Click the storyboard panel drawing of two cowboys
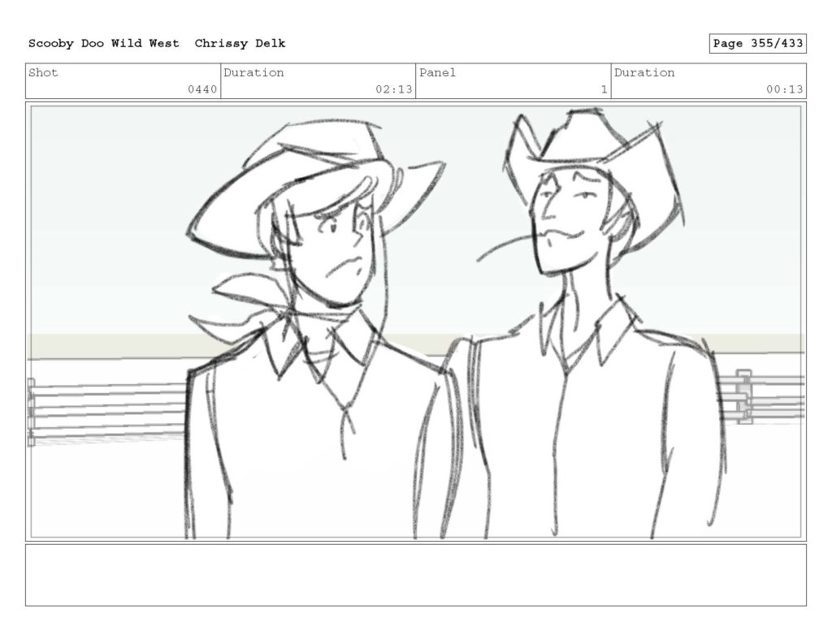This screenshot has width=832, height=644. point(416,322)
